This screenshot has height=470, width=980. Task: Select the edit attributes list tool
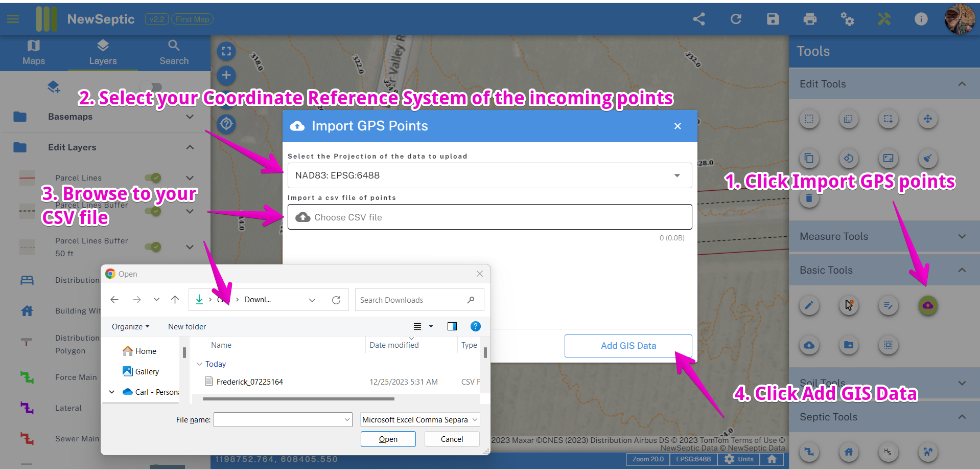click(889, 306)
